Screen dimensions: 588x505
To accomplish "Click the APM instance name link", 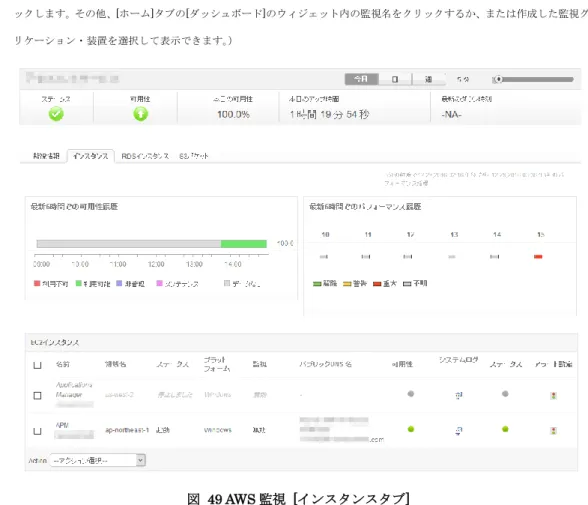I will 62,425.
